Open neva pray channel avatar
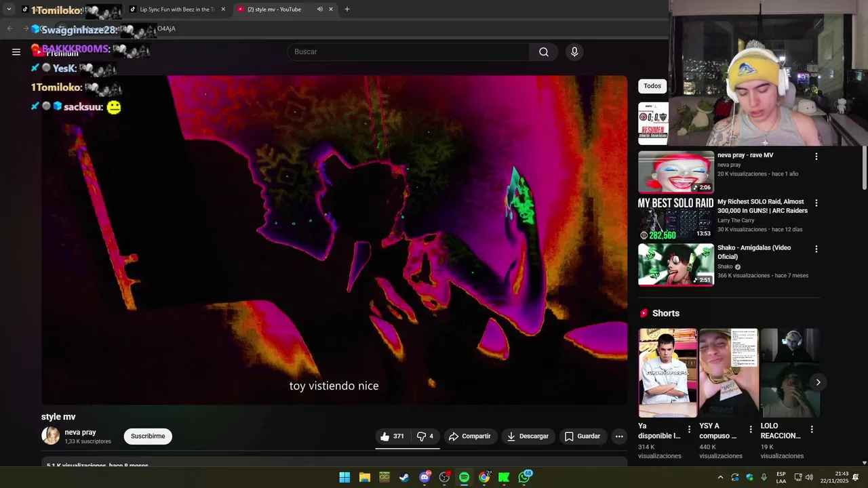 tap(51, 436)
